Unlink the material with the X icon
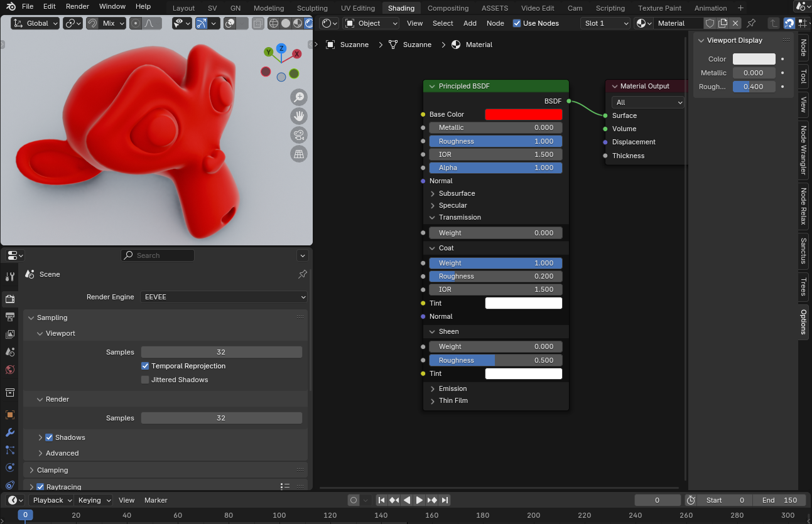This screenshot has width=812, height=524. [735, 23]
